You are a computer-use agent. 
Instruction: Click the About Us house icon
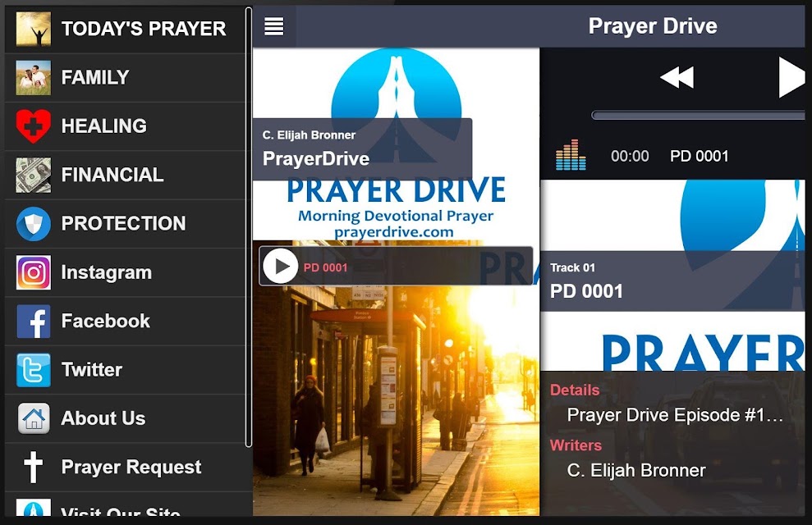(34, 418)
